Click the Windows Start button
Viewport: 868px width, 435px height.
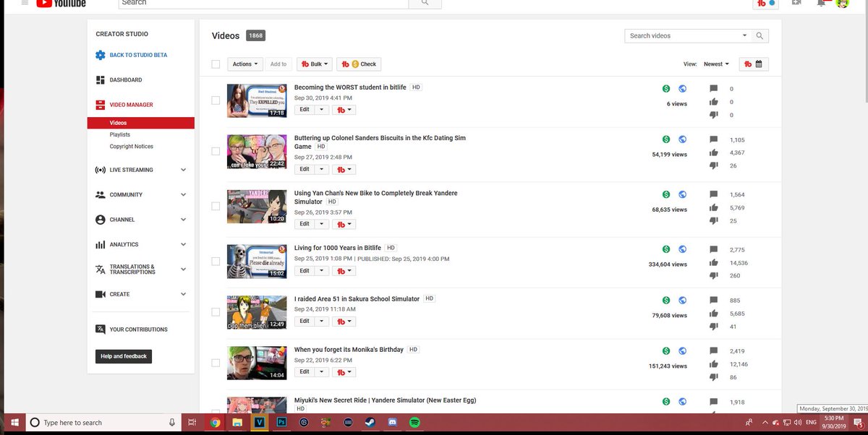pos(14,423)
